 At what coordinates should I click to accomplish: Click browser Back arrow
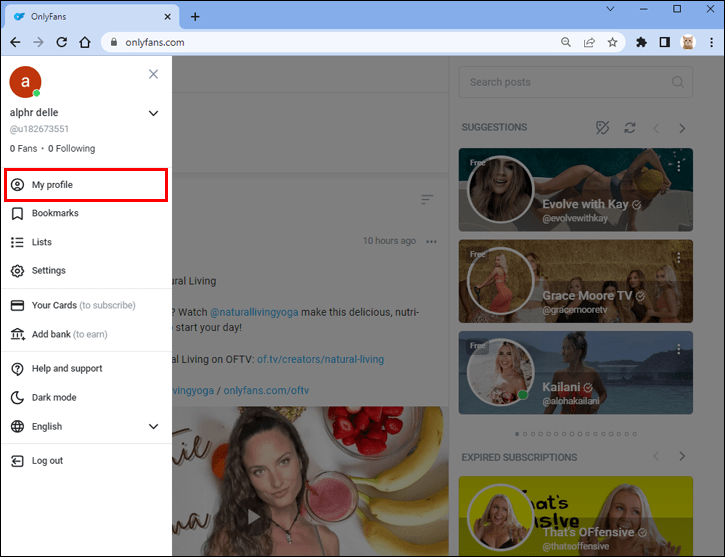(15, 43)
